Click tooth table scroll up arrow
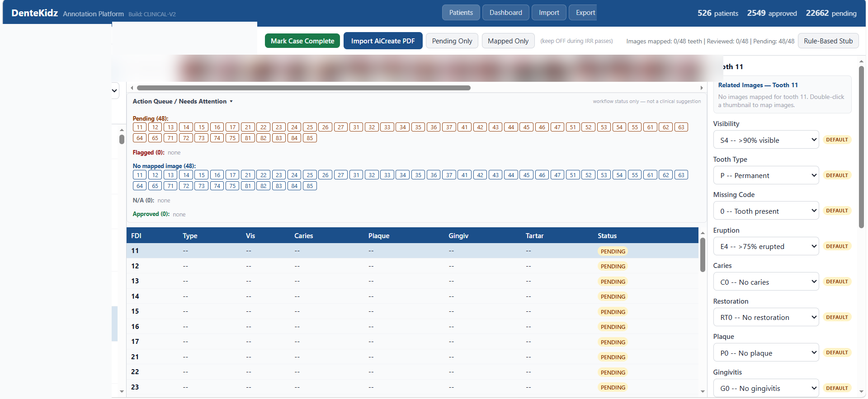Image resolution: width=868 pixels, height=399 pixels. 703,233
